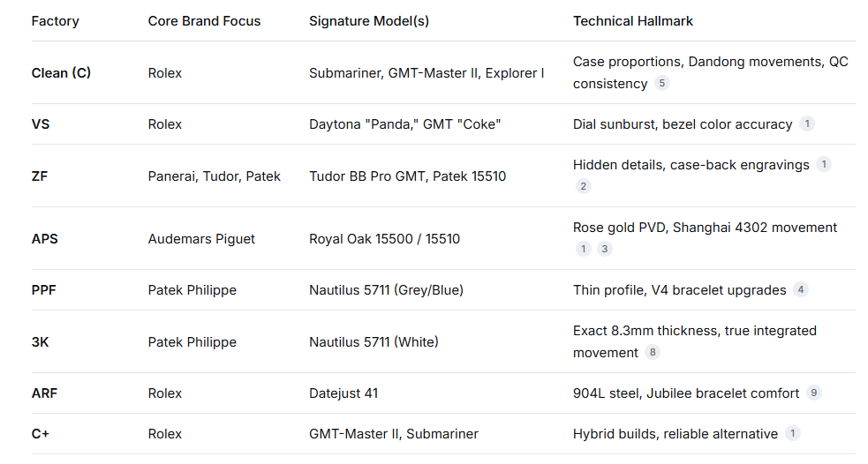
Task: Open citation 5 in the Clean (C) row
Action: coord(661,84)
